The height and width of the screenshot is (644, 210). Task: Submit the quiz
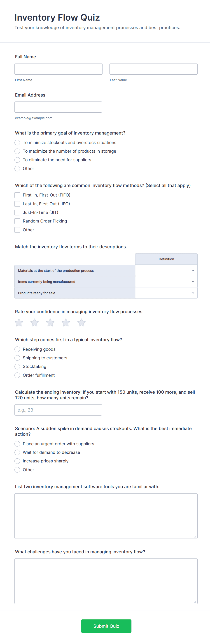tap(106, 626)
